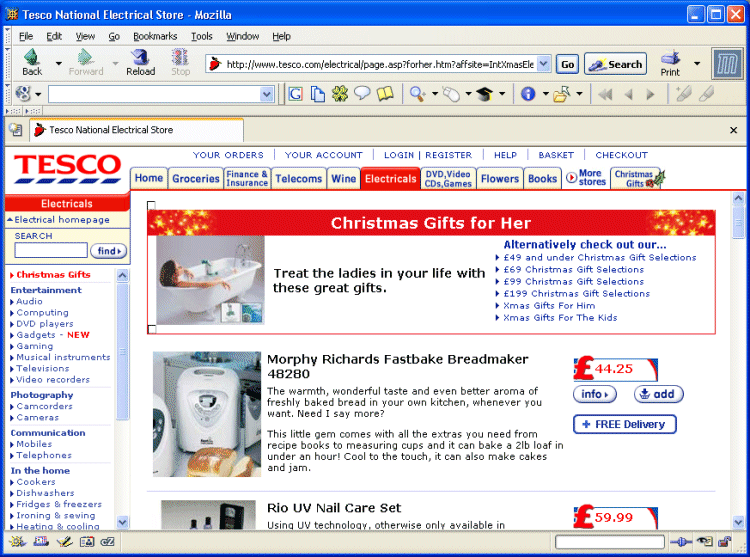Click the Tesco logo
The width and height of the screenshot is (750, 557).
(67, 168)
